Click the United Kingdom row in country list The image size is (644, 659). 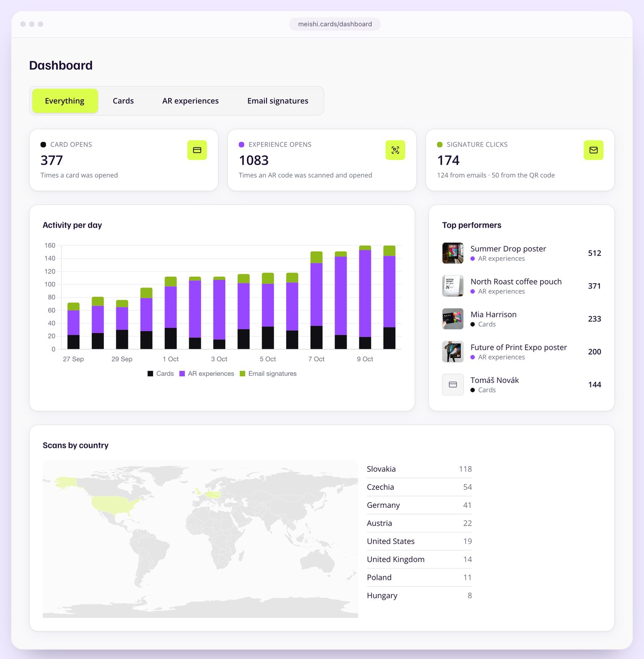[x=419, y=559]
